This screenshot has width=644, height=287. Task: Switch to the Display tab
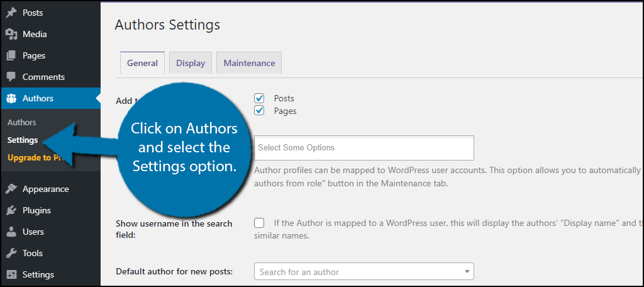click(x=191, y=63)
